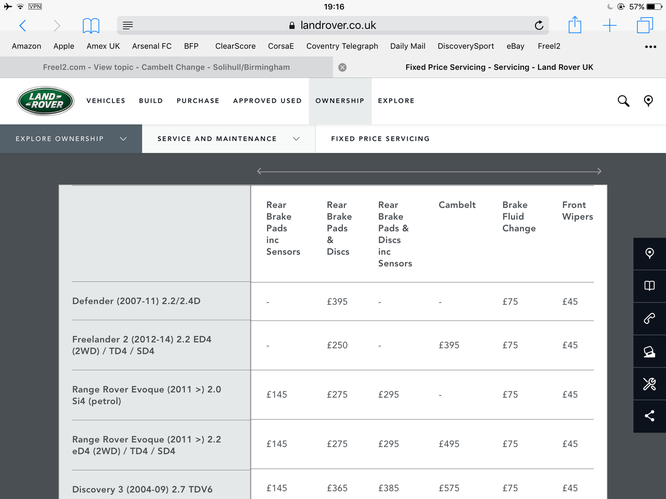
Task: Open the Safari share sheet
Action: point(575,25)
